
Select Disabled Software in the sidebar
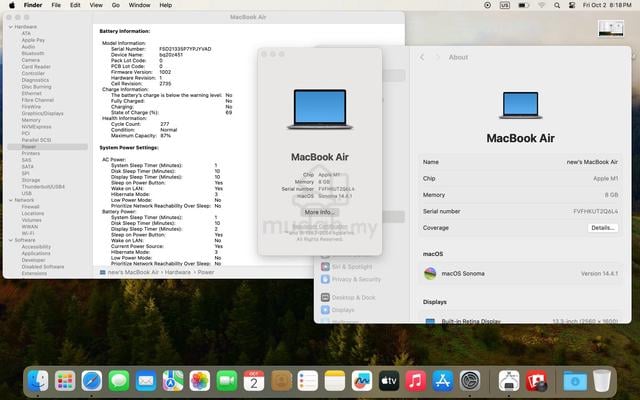coord(42,267)
